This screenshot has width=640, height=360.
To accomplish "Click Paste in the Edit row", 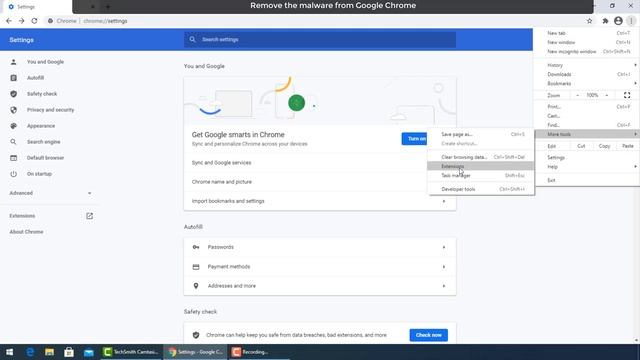I will (x=628, y=146).
